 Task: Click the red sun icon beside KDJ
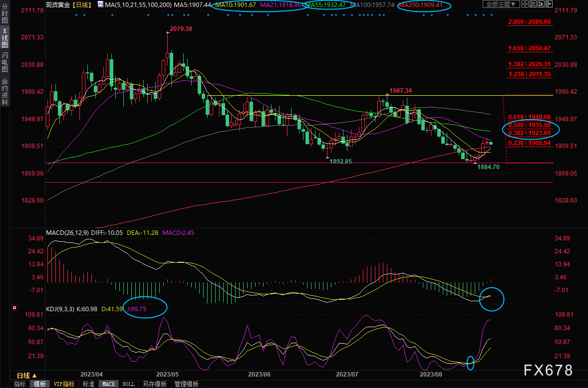tap(15, 309)
